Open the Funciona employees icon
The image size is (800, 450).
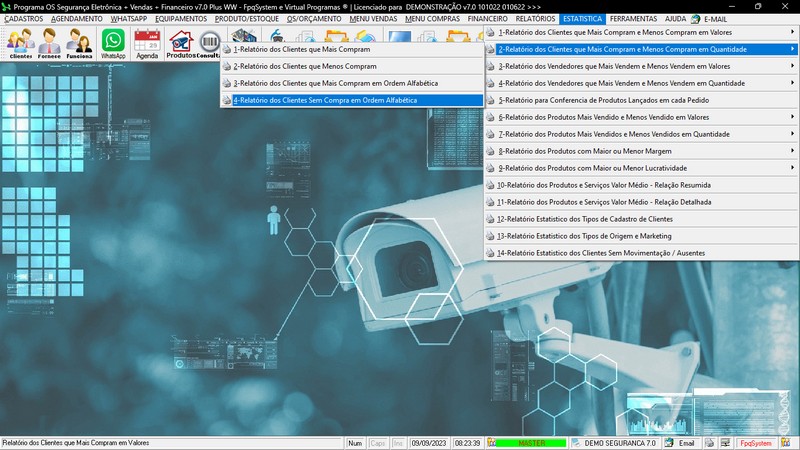80,44
